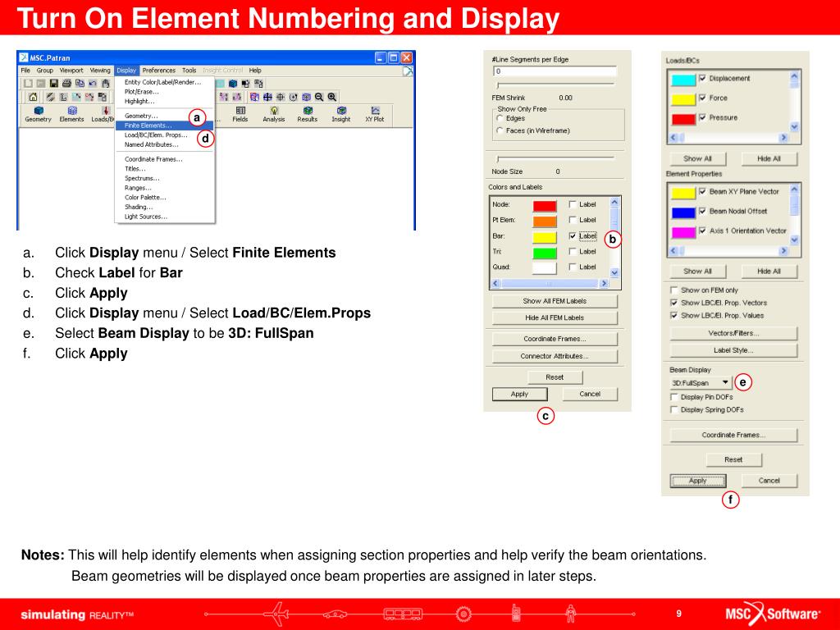Image resolution: width=840 pixels, height=630 pixels.
Task: Open the Fields application icon
Action: pyautogui.click(x=240, y=114)
